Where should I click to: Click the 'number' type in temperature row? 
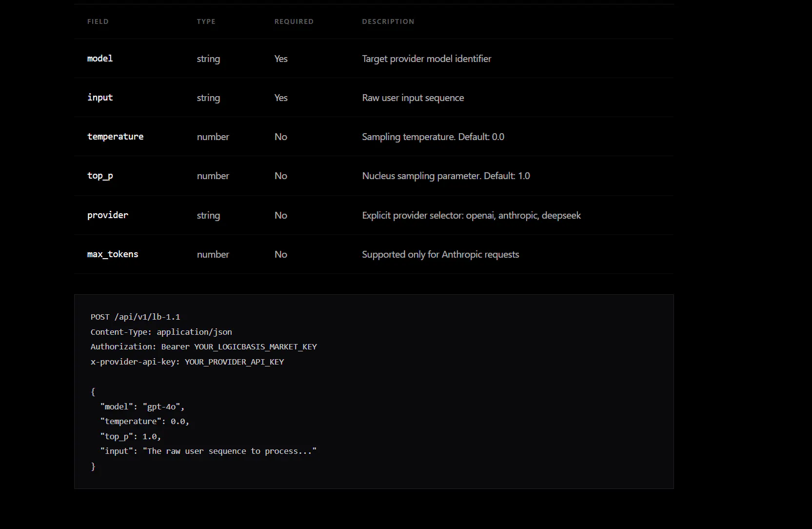coord(213,137)
